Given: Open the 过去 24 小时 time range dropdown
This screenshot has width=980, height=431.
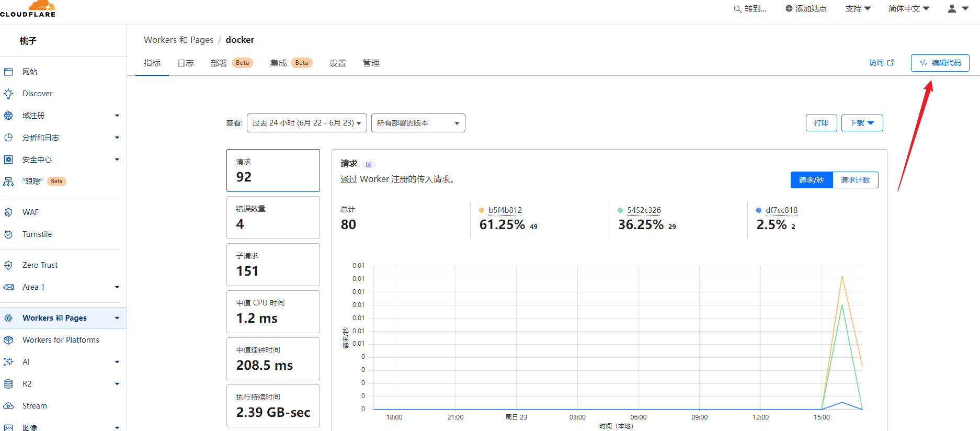Looking at the screenshot, I should (306, 123).
